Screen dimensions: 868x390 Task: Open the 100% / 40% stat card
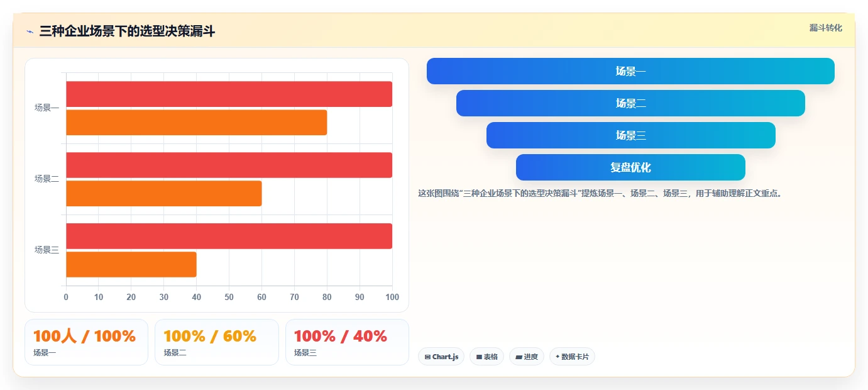347,342
